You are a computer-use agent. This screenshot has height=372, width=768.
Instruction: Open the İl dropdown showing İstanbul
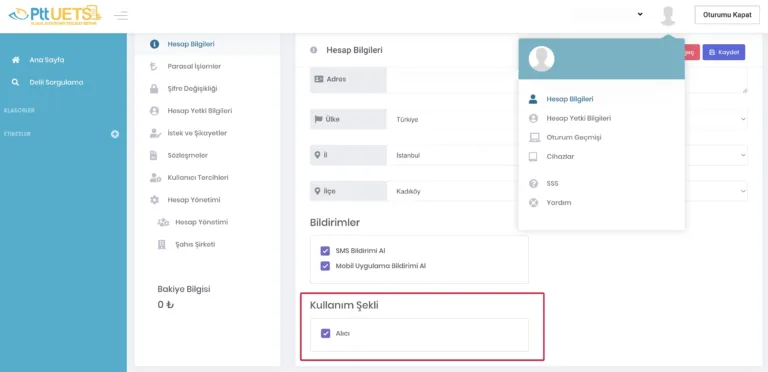coord(568,155)
